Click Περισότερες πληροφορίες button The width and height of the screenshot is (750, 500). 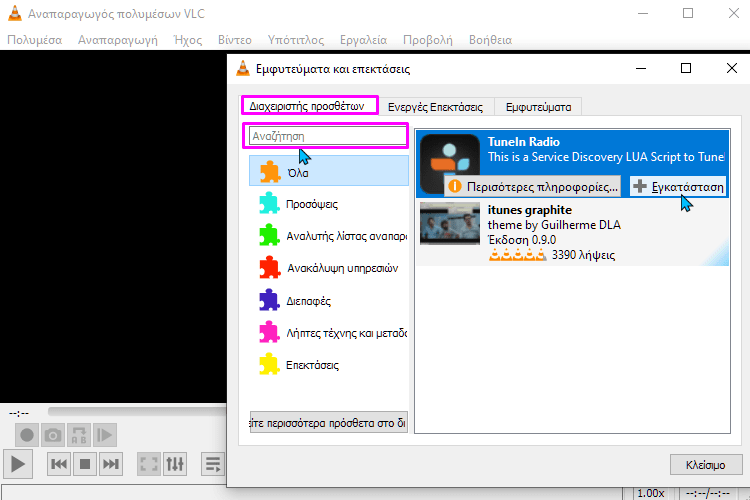pyautogui.click(x=533, y=187)
